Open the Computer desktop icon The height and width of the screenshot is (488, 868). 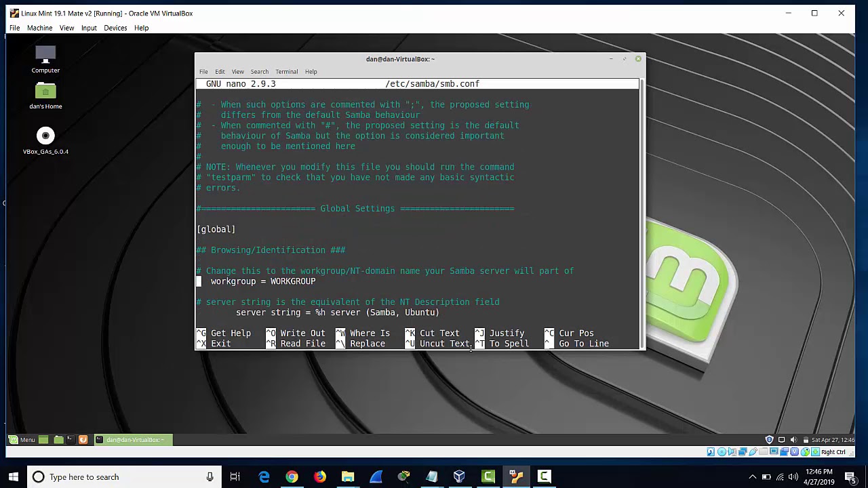click(x=45, y=60)
